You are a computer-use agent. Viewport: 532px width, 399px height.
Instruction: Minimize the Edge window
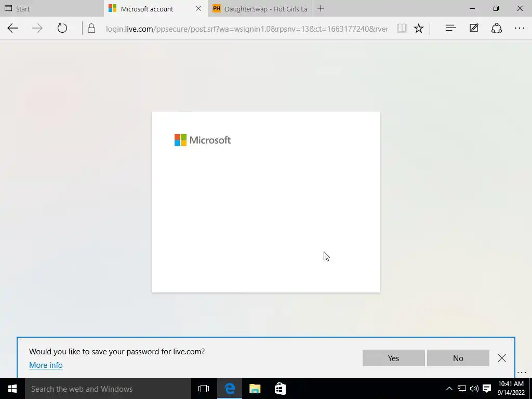(472, 8)
